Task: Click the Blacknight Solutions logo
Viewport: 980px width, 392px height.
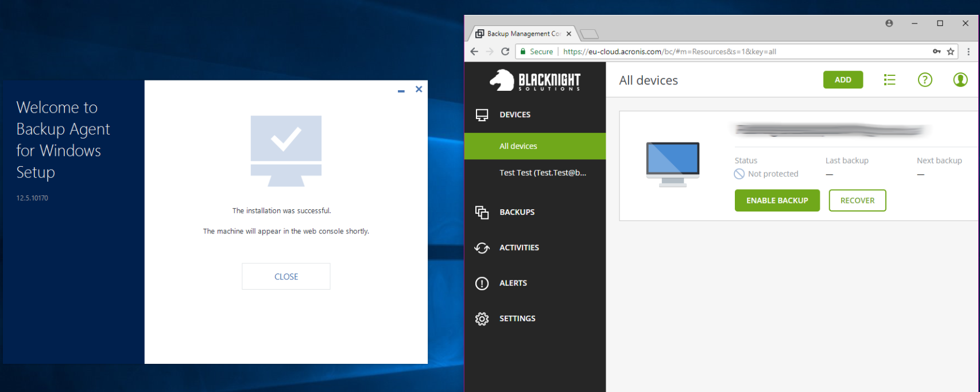Action: (535, 80)
